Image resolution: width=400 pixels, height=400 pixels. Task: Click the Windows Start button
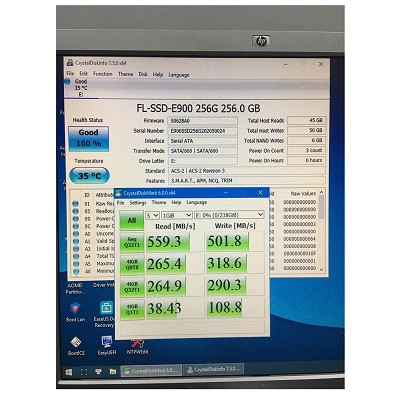[x=69, y=372]
